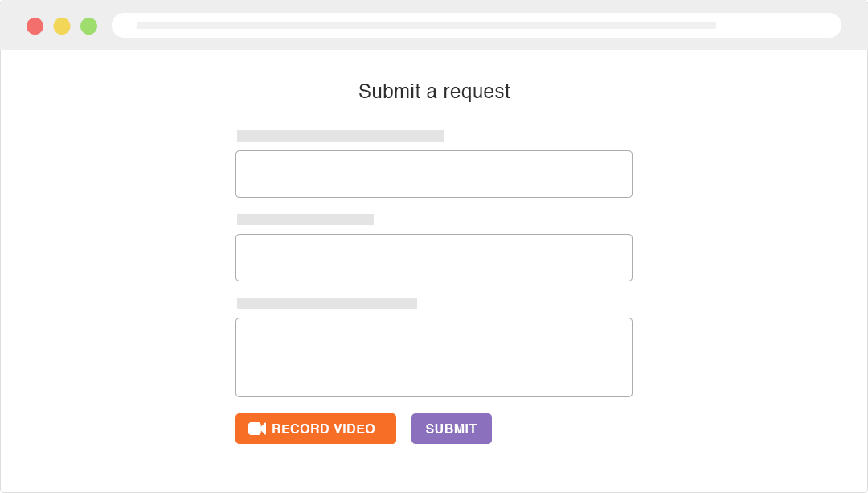The width and height of the screenshot is (868, 493).
Task: Maximize the window with the green button
Action: tap(88, 26)
